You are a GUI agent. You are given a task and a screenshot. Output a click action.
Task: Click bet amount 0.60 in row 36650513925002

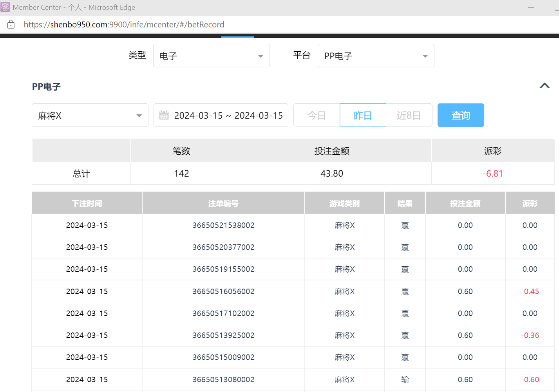pos(465,335)
